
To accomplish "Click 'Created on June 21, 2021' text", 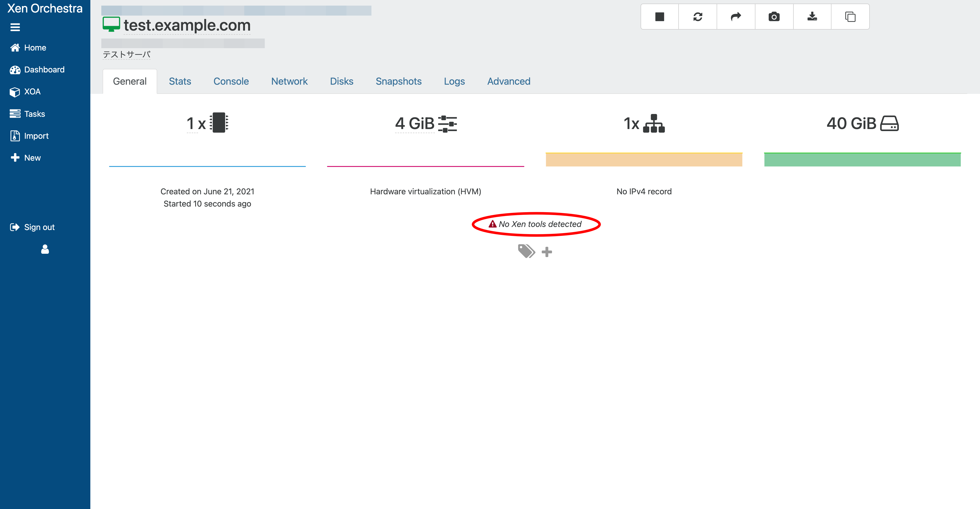I will 207,192.
